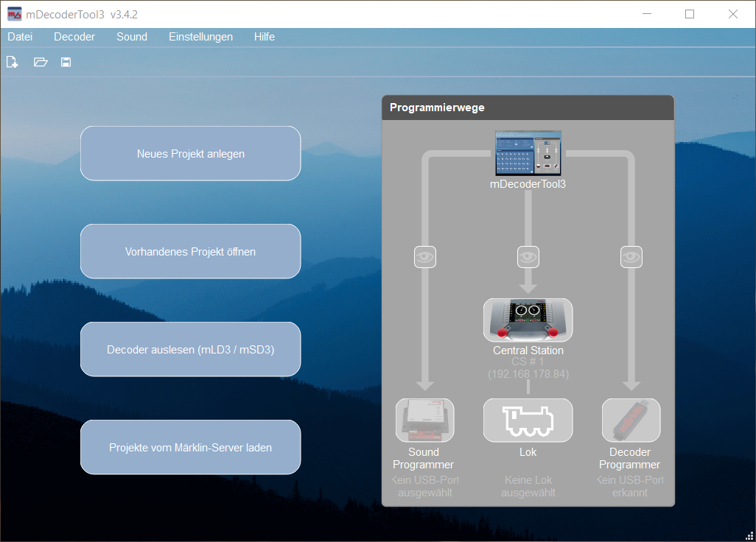Toggle the eye on the Sound Programmer path

tap(424, 257)
